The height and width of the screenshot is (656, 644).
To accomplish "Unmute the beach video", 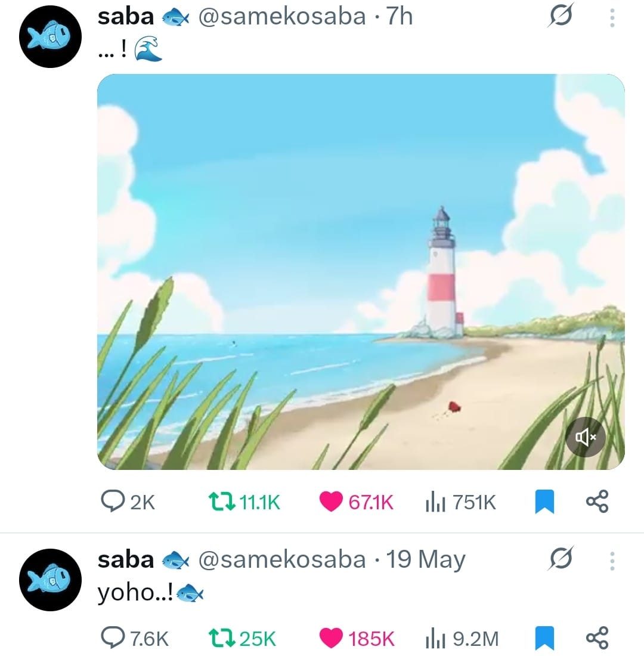I will click(x=585, y=437).
